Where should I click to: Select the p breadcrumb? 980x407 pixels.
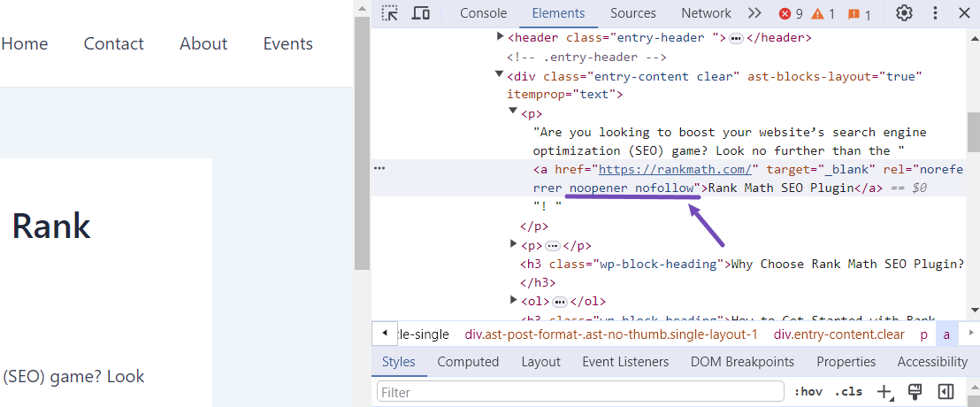(923, 334)
